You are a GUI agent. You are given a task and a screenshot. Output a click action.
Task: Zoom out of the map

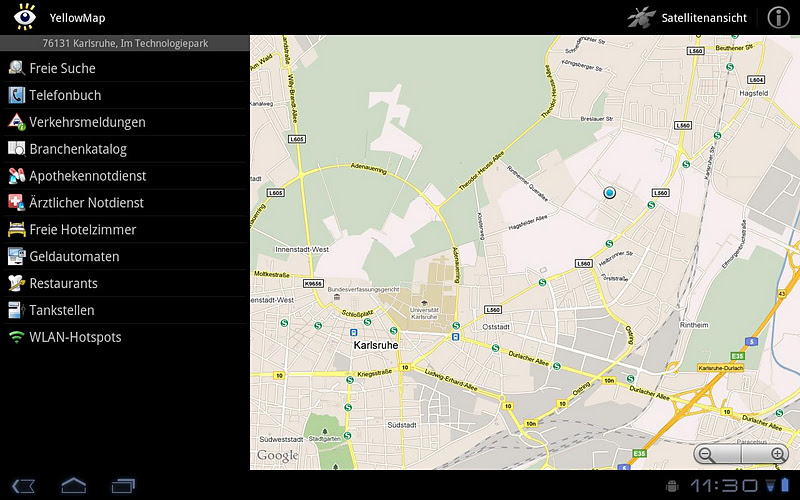pyautogui.click(x=706, y=454)
